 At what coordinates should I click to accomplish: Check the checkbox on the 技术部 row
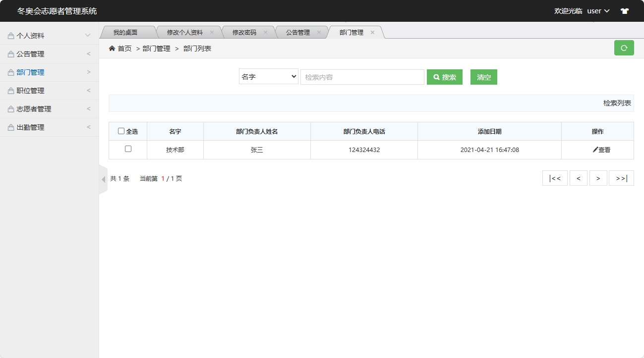(127, 150)
